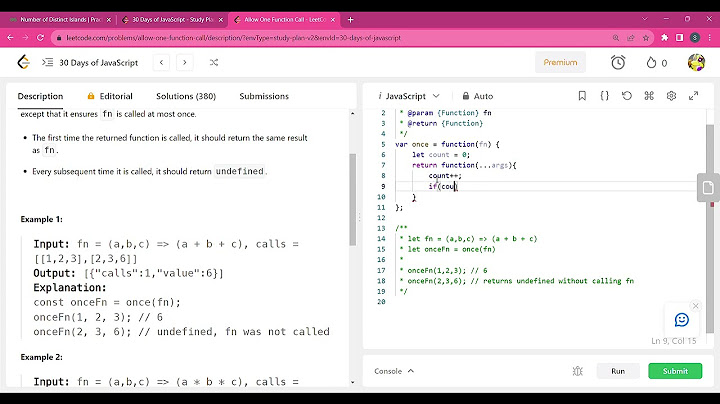Screen dimensions: 720x404
Task: Submit the solution
Action: click(675, 371)
